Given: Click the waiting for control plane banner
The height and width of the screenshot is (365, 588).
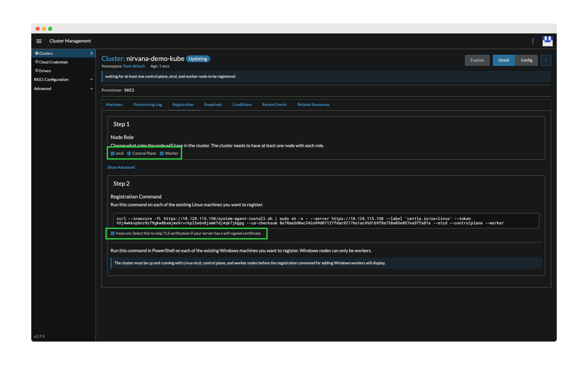Looking at the screenshot, I should (326, 77).
